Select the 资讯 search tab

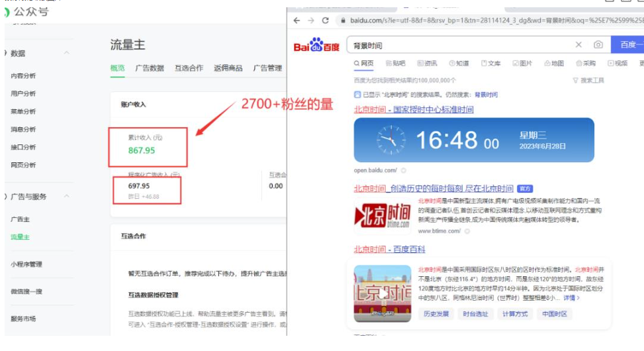coord(427,63)
